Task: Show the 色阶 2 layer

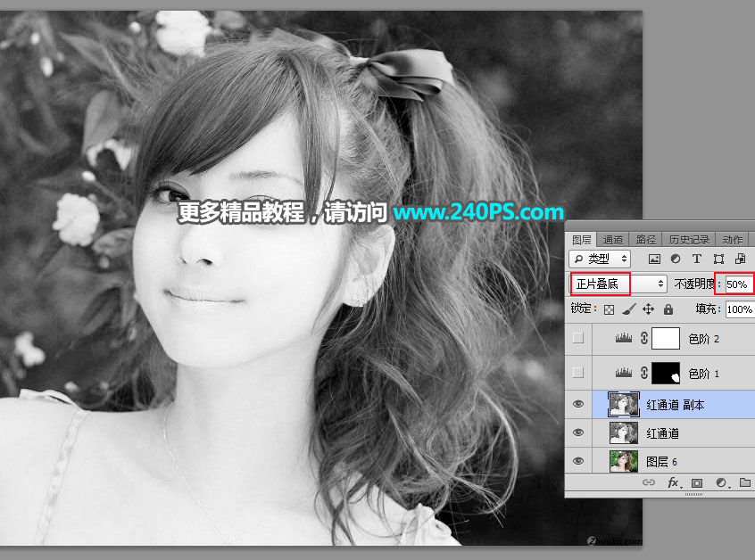Action: pyautogui.click(x=578, y=338)
